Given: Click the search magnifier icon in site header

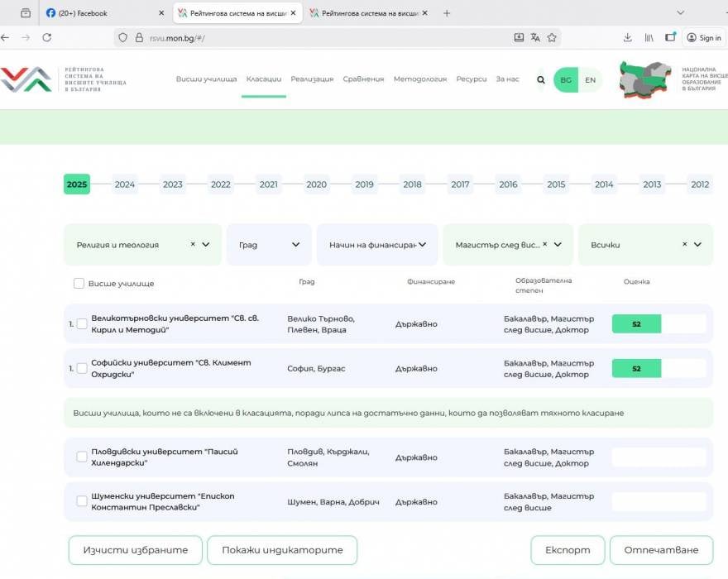Looking at the screenshot, I should tap(541, 80).
